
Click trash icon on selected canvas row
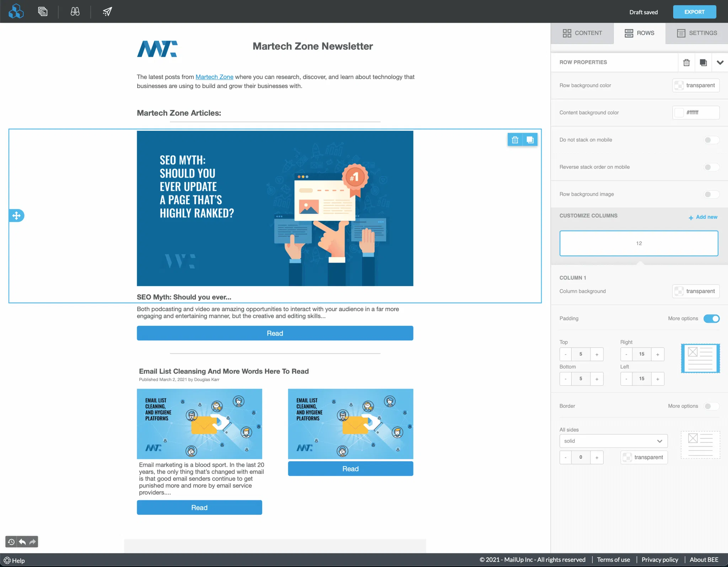[515, 140]
